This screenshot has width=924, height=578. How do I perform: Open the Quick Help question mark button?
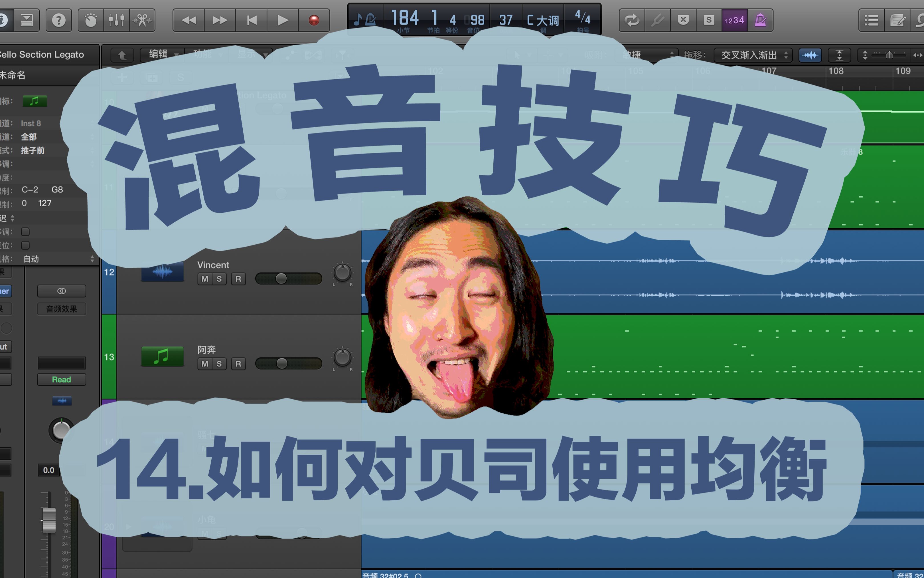[x=58, y=20]
